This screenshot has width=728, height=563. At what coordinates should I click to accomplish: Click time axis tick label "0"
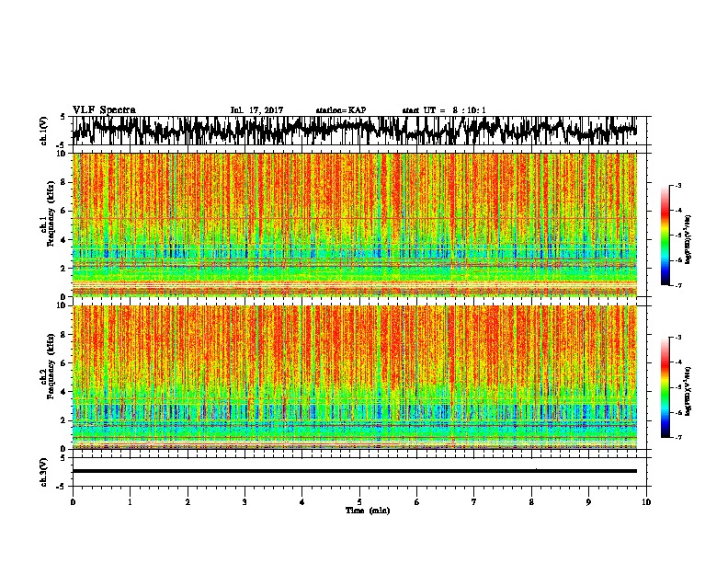coord(73,502)
